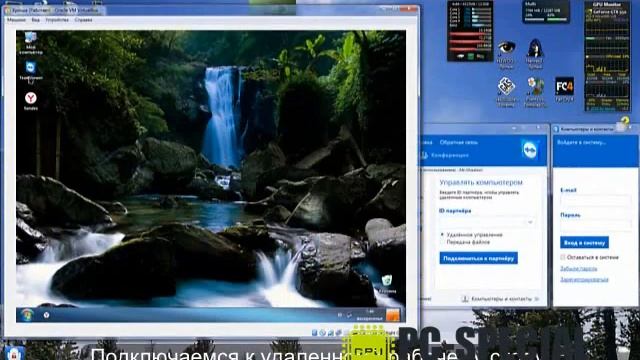Open the Забыли пароль link
Image resolution: width=640 pixels, height=360 pixels.
(x=578, y=269)
